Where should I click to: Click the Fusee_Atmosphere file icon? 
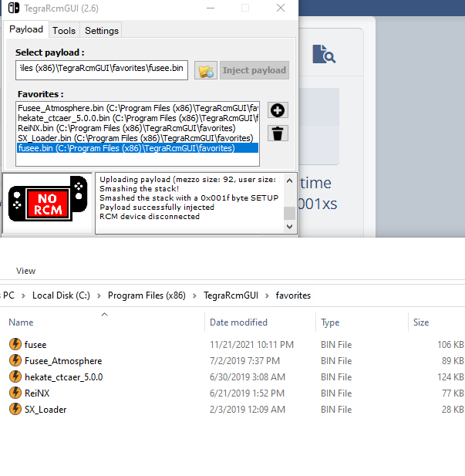pos(15,360)
